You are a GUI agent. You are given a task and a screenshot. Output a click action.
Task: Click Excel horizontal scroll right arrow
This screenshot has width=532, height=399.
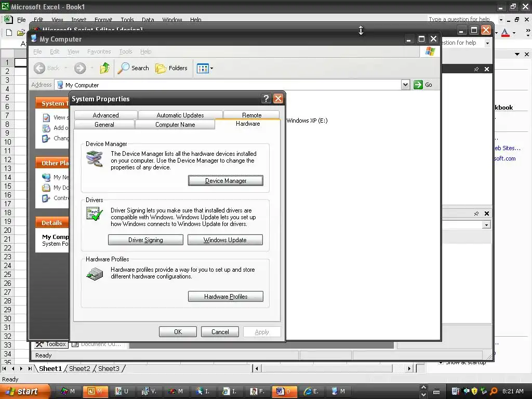pyautogui.click(x=409, y=368)
